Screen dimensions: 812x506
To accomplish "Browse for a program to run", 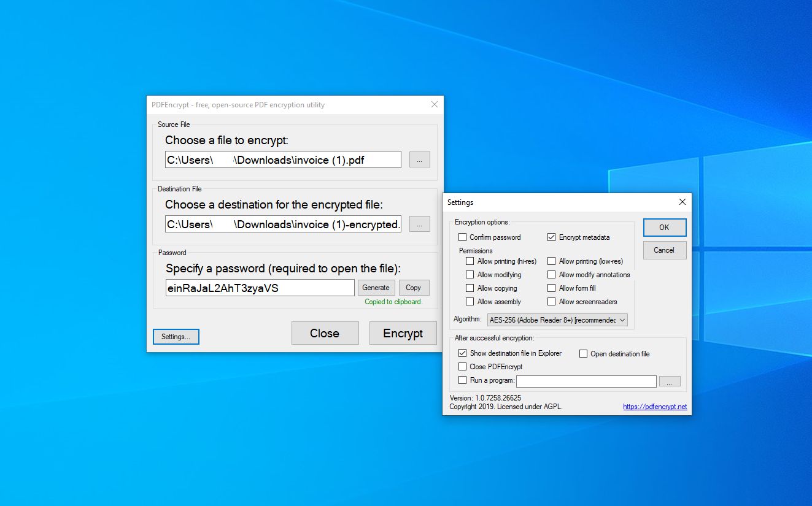I will pos(670,381).
